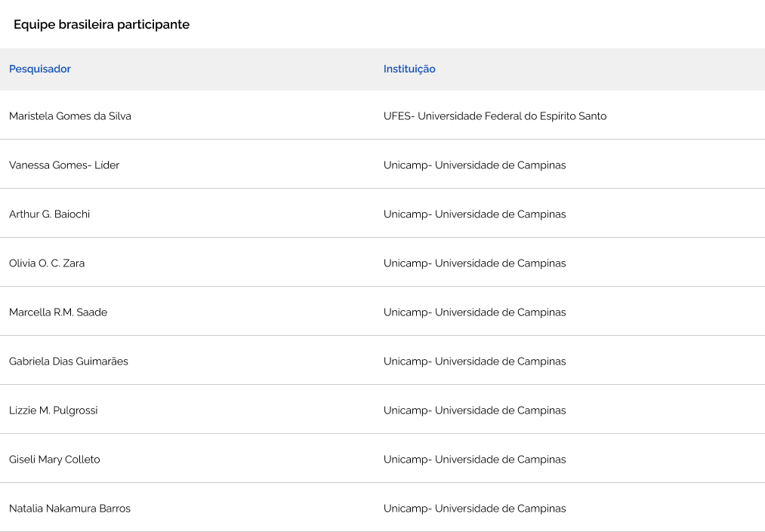This screenshot has width=765, height=532.
Task: Select Unicamp institution in Arthur Baiochi row
Action: 474,214
